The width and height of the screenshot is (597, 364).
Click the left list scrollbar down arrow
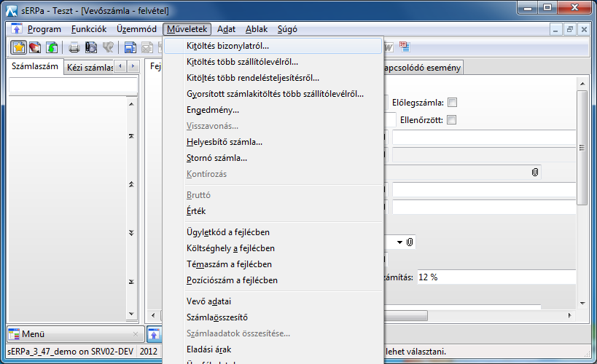point(131,314)
